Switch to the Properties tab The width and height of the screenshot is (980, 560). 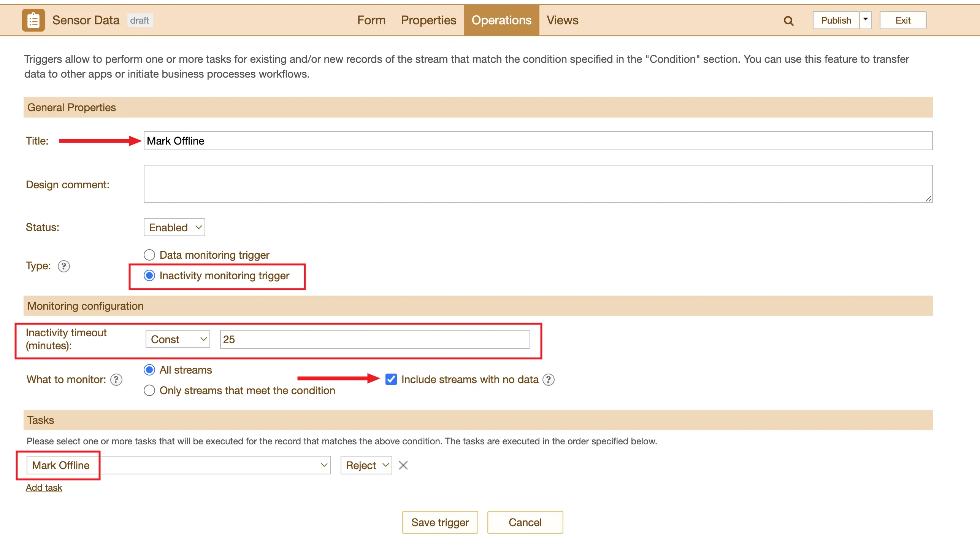(428, 21)
